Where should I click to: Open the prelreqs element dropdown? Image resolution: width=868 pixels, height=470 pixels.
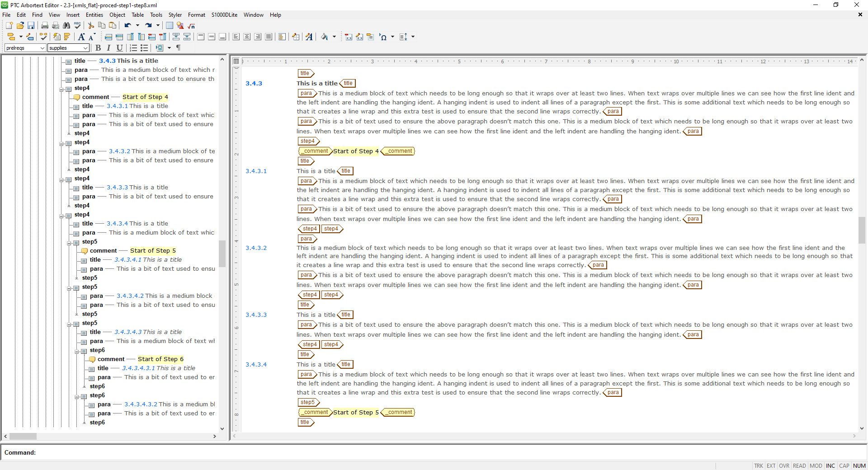[42, 48]
